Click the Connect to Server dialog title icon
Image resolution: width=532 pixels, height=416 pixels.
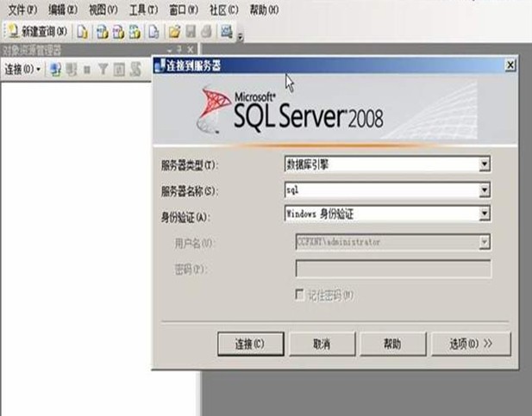(160, 65)
